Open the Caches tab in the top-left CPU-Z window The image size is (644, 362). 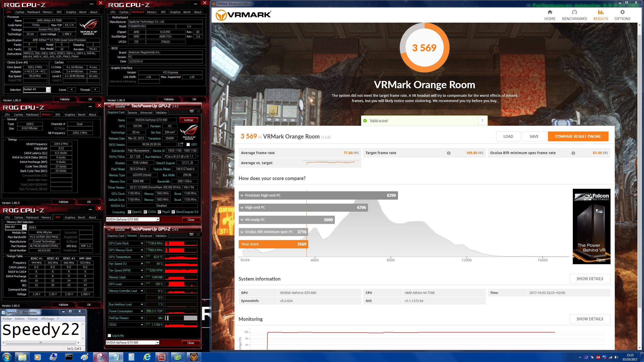(20, 12)
